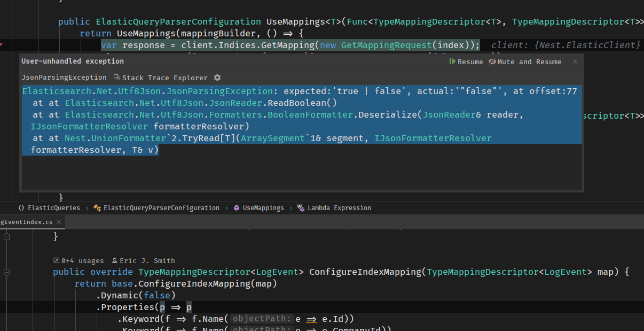
Task: Show 0+4 usages code lens
Action: pyautogui.click(x=78, y=260)
